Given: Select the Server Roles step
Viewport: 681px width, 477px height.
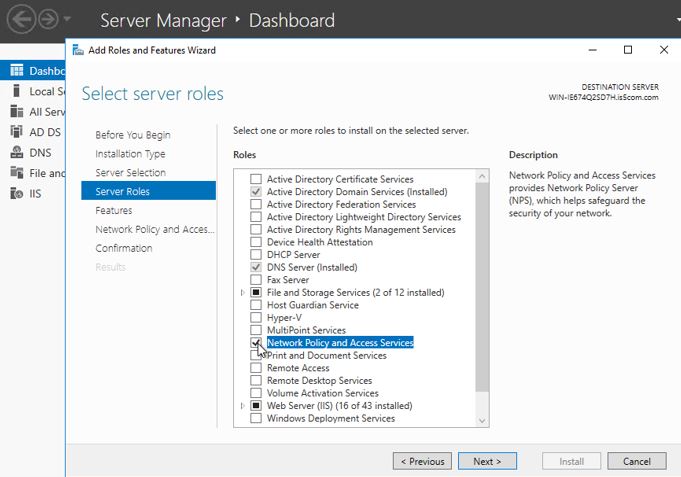Looking at the screenshot, I should click(149, 191).
